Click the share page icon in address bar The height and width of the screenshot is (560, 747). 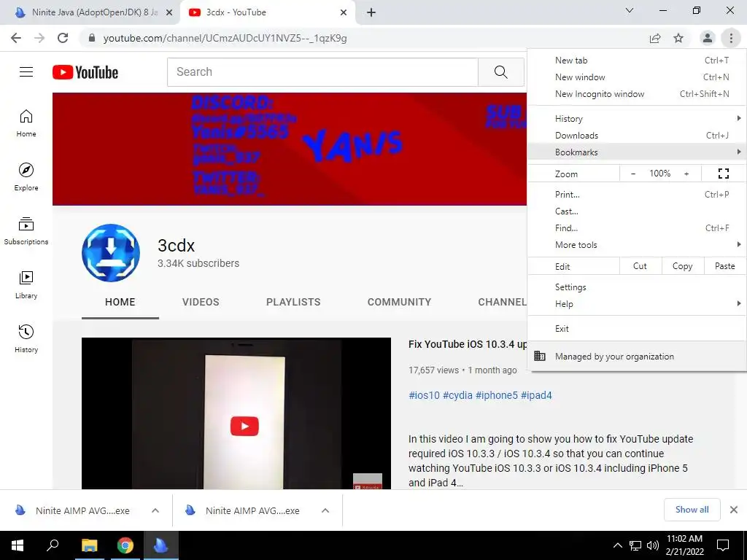tap(655, 38)
